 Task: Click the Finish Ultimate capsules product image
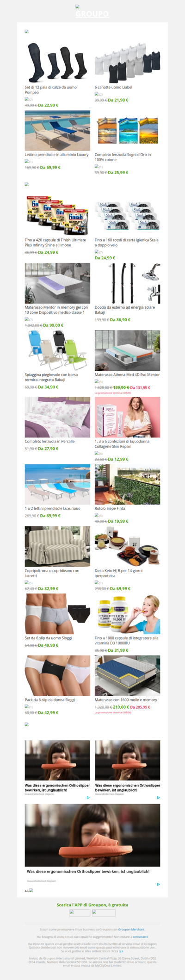pyautogui.click(x=57, y=216)
